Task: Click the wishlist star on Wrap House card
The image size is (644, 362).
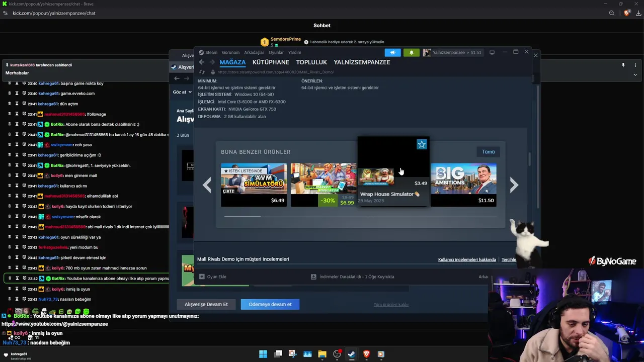Action: pos(422,145)
